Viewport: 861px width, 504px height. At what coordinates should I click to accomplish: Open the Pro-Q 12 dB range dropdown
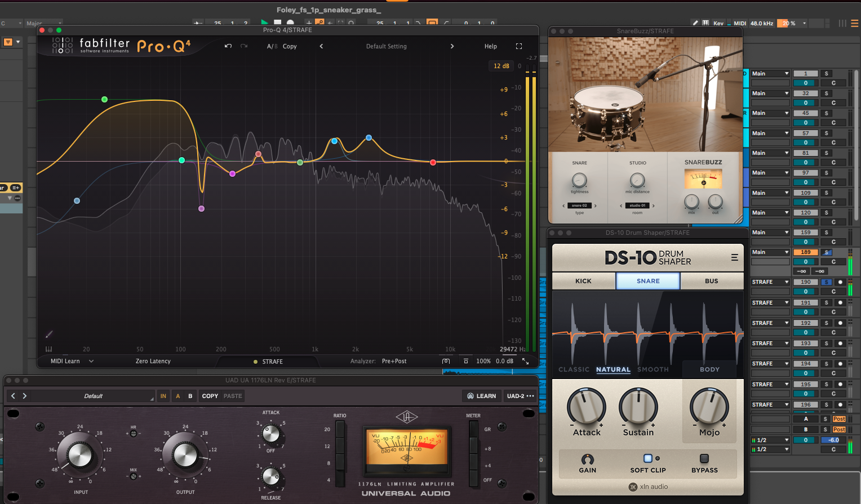[x=501, y=66]
